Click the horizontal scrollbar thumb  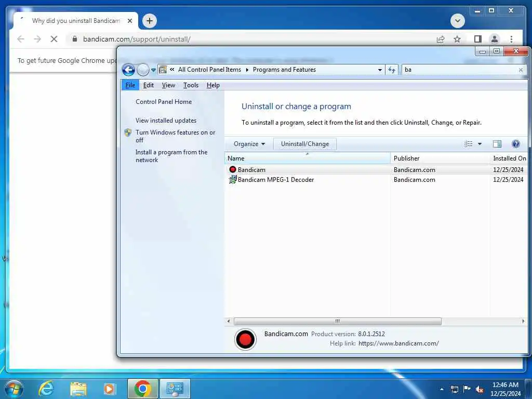pyautogui.click(x=338, y=321)
